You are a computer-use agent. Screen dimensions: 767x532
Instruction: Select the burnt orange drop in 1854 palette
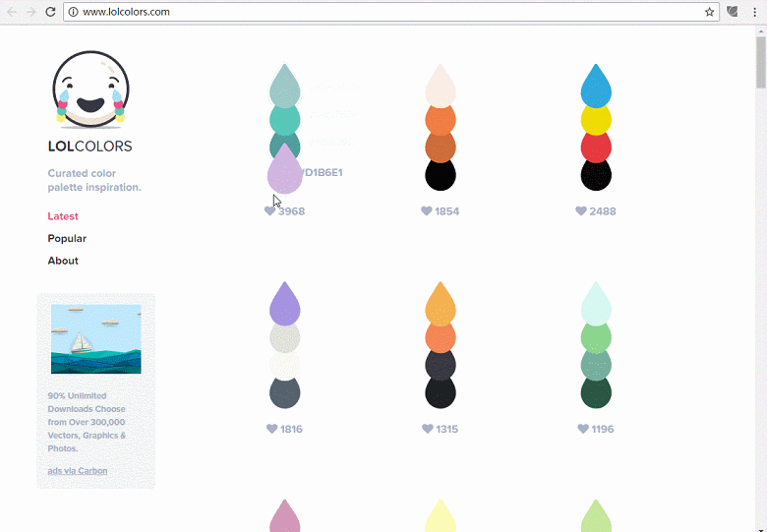pyautogui.click(x=441, y=148)
